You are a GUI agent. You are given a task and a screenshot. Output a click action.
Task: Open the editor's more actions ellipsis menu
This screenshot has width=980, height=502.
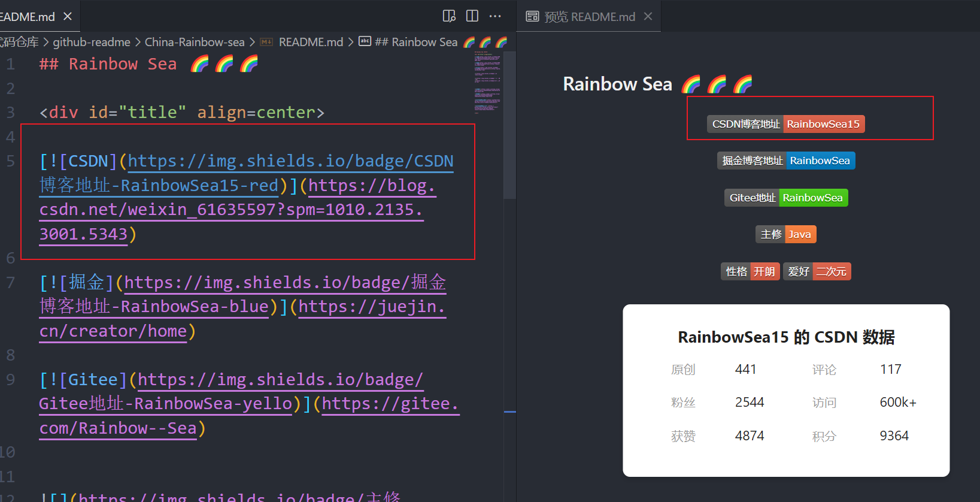point(495,16)
